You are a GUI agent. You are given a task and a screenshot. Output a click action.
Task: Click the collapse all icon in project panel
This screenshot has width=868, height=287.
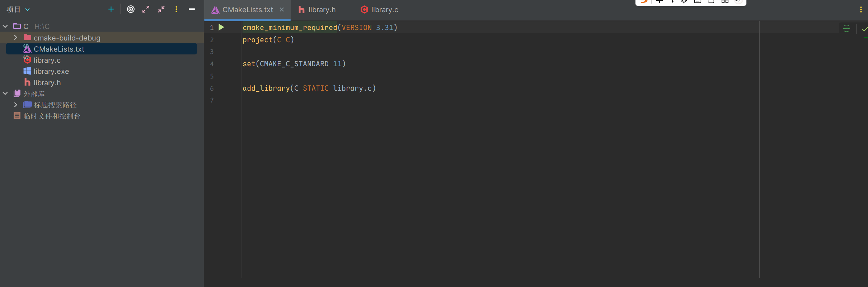161,9
